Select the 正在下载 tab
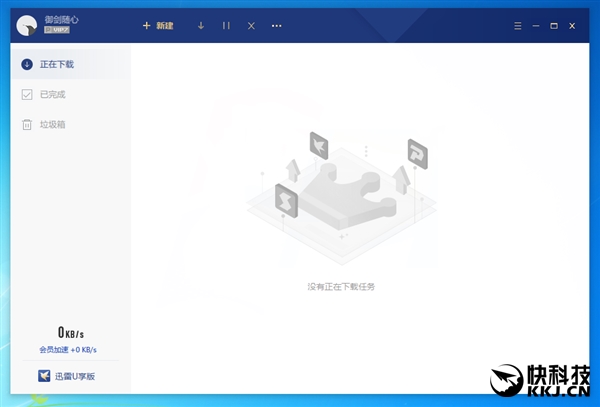 click(72, 64)
